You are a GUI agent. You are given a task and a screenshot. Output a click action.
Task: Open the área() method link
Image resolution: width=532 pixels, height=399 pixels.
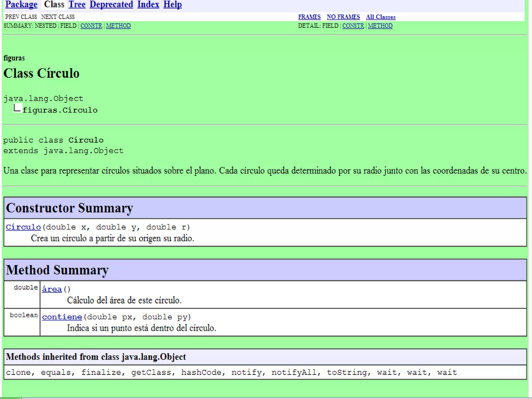coord(52,289)
